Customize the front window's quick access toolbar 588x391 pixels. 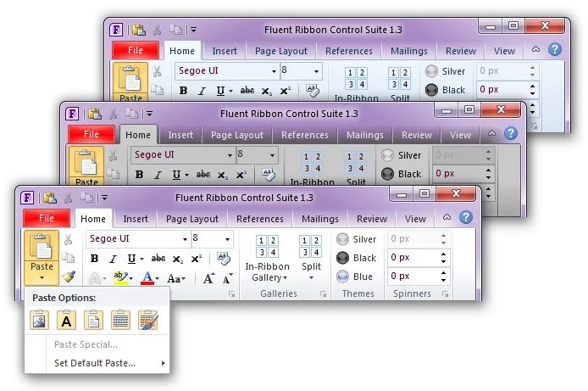[104, 198]
